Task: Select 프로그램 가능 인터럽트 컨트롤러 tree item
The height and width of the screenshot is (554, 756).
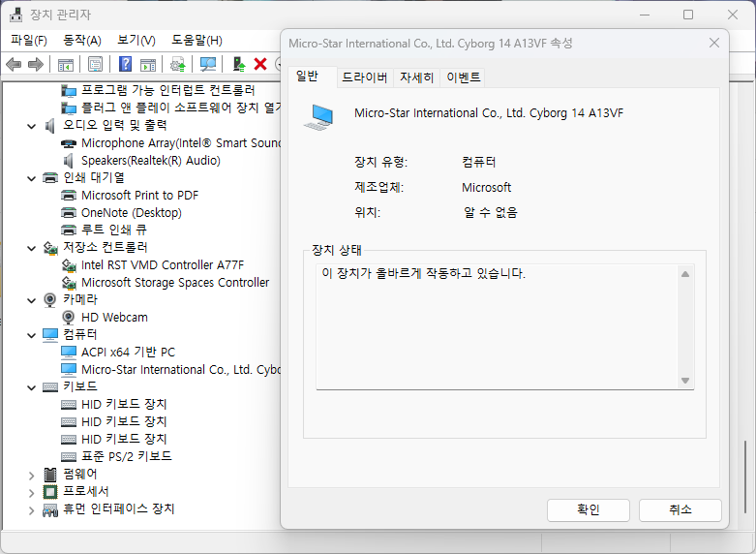Action: click(167, 90)
